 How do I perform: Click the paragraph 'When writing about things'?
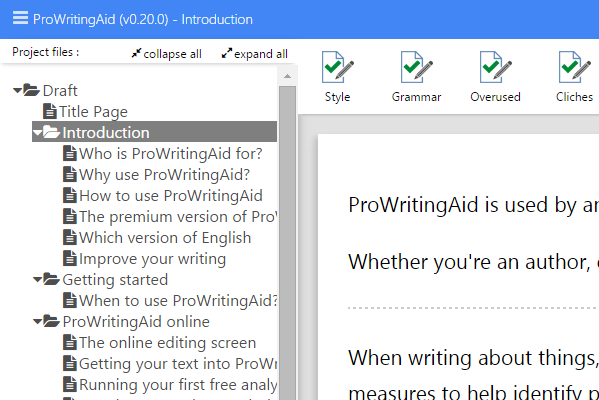point(473,358)
